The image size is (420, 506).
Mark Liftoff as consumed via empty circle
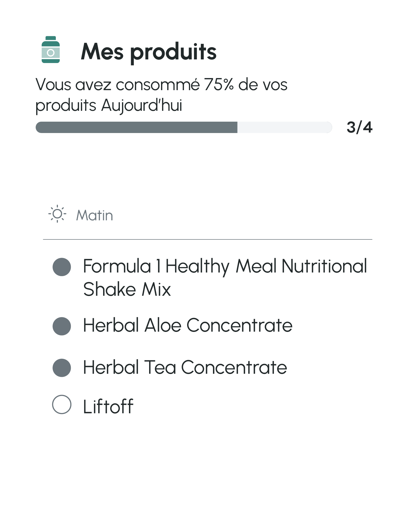click(x=62, y=404)
